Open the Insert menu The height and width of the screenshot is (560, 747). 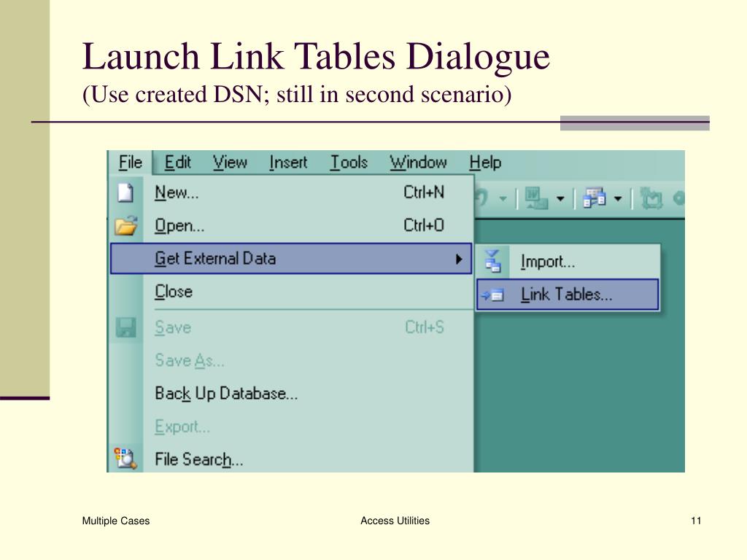pos(287,163)
